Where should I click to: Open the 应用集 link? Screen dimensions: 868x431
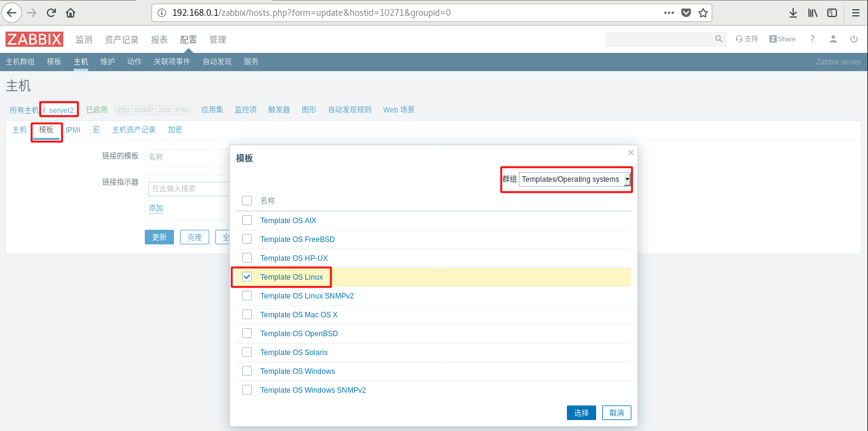tap(212, 110)
